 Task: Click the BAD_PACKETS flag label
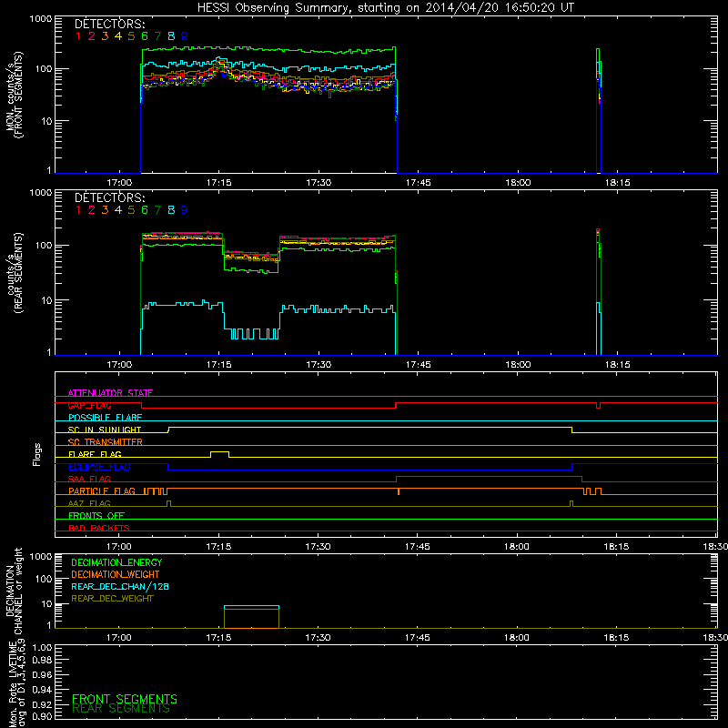[99, 528]
